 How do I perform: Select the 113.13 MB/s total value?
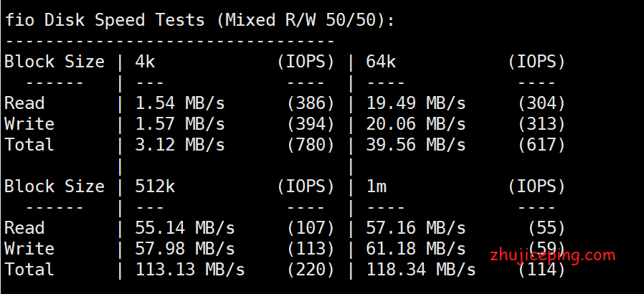pyautogui.click(x=190, y=270)
